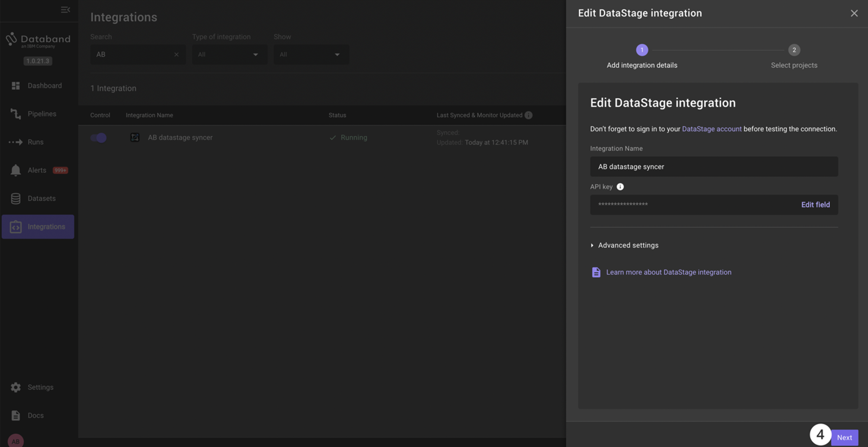Toggle AB datastage syncer control switch

(x=98, y=138)
